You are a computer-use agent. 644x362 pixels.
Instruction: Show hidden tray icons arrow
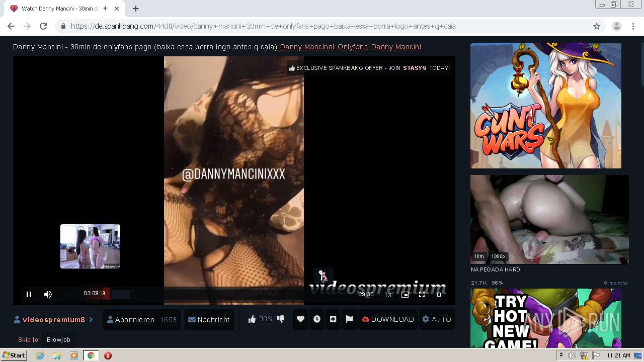pyautogui.click(x=561, y=355)
